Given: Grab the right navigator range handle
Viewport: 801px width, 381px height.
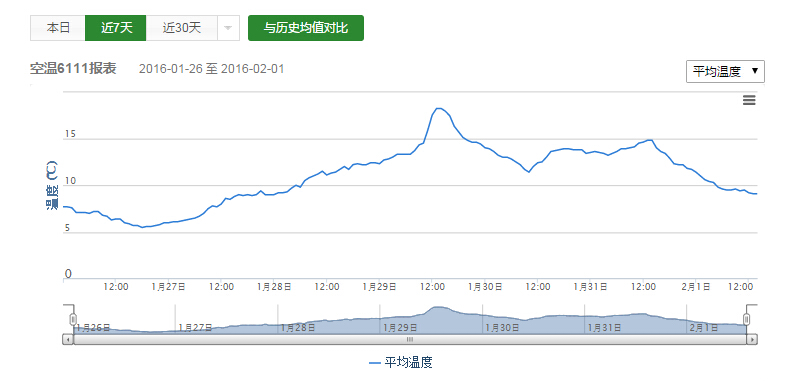Looking at the screenshot, I should click(747, 320).
